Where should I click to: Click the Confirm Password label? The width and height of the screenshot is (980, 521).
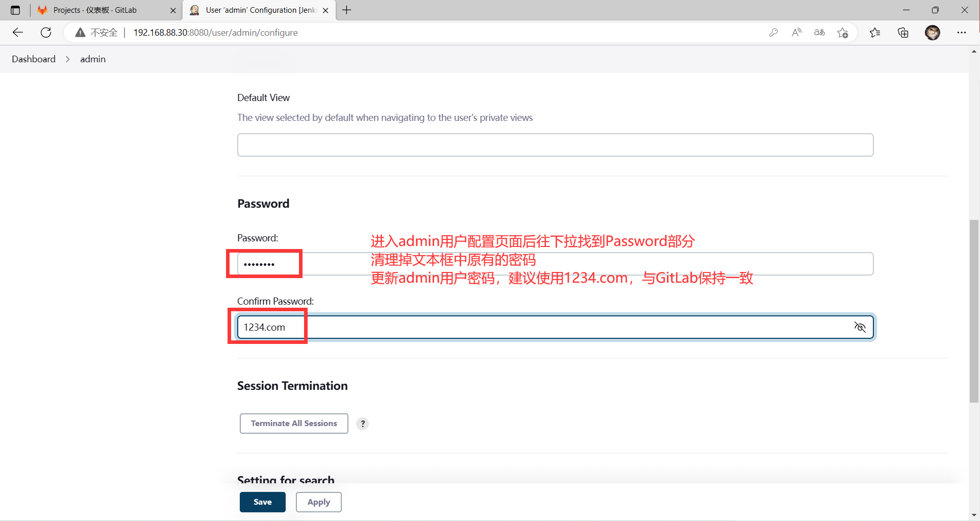[275, 301]
